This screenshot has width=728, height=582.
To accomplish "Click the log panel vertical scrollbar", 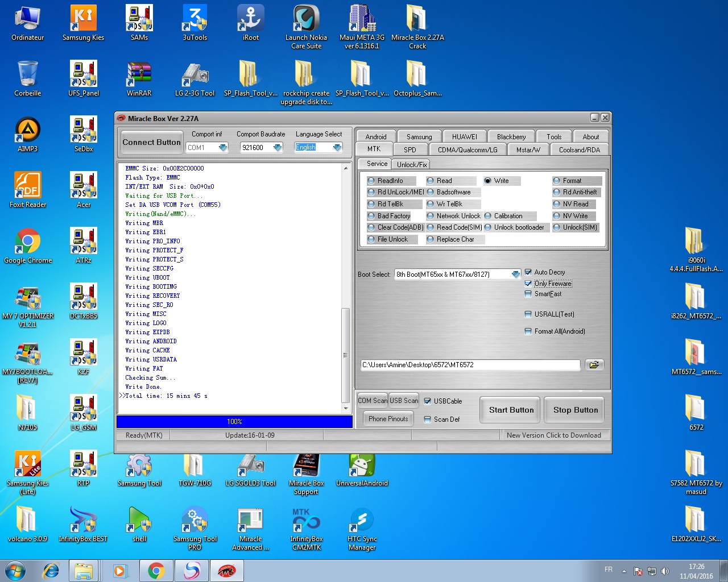I will pos(346,355).
